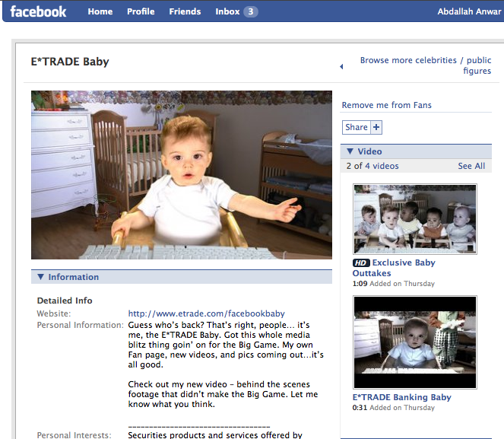504x439 pixels.
Task: Click the plus icon on Share button
Action: tap(376, 127)
